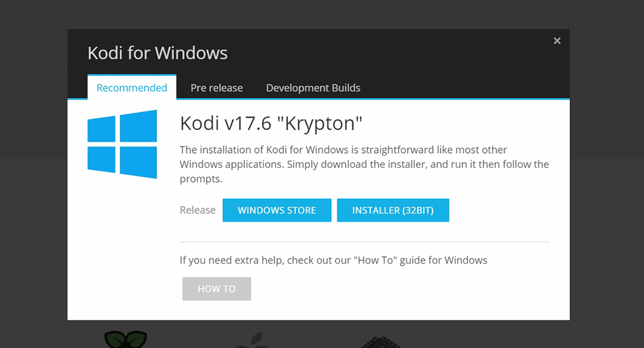Close the Kodi for Windows dialog
The height and width of the screenshot is (348, 644).
[x=557, y=41]
